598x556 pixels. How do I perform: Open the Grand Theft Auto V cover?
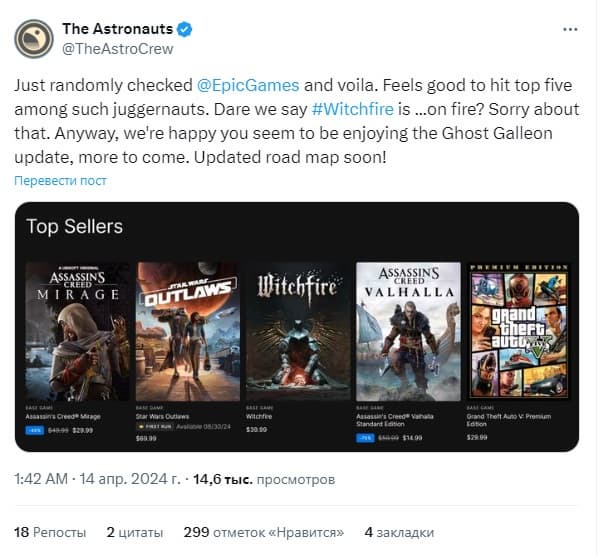click(x=519, y=331)
